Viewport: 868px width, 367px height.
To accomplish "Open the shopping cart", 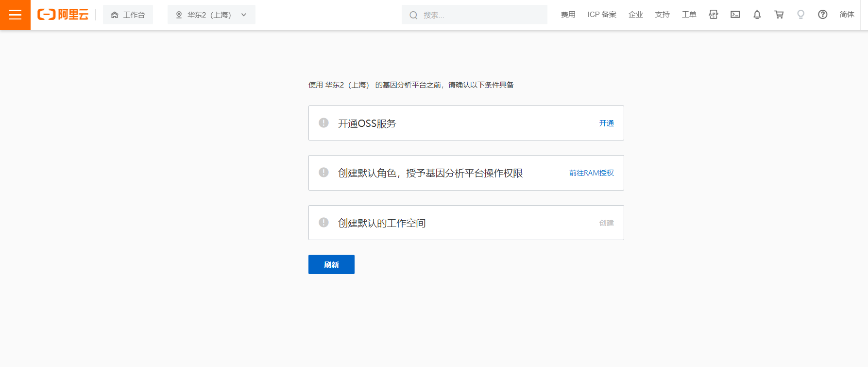I will pos(779,15).
